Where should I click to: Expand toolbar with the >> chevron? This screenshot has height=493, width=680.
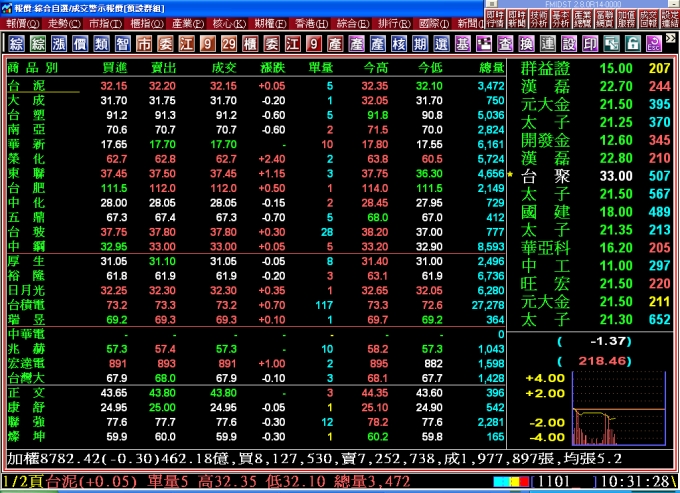pos(671,38)
